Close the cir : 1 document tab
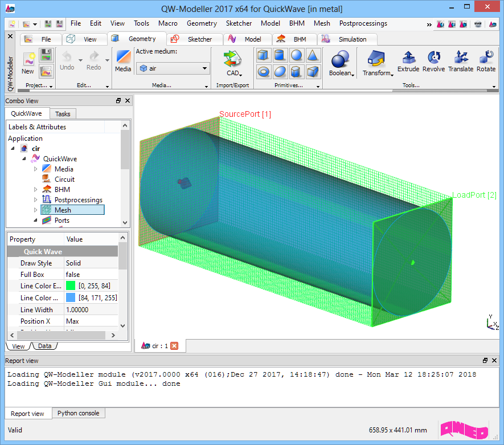The width and height of the screenshot is (504, 445). coord(175,346)
